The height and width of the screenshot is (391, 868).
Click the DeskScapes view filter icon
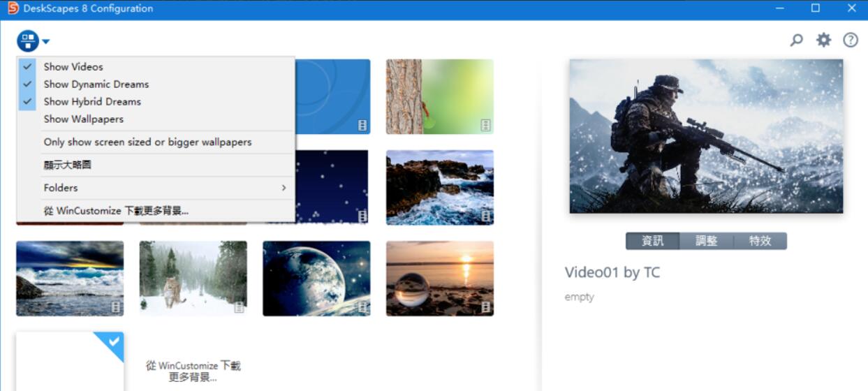point(28,41)
